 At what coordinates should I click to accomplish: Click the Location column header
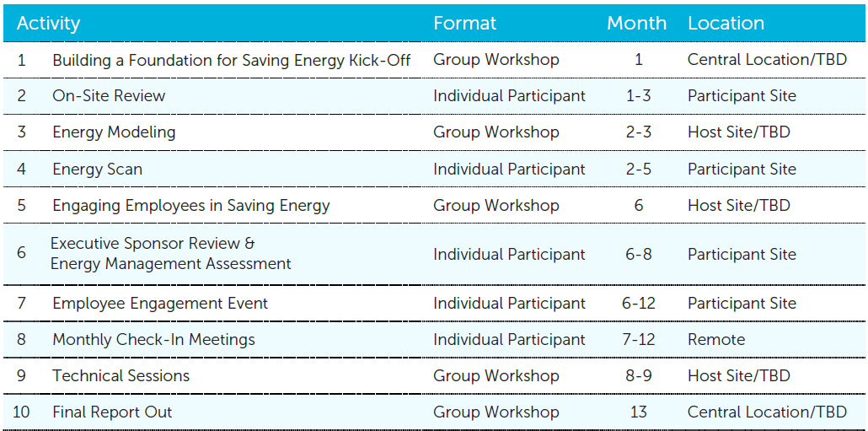click(726, 24)
